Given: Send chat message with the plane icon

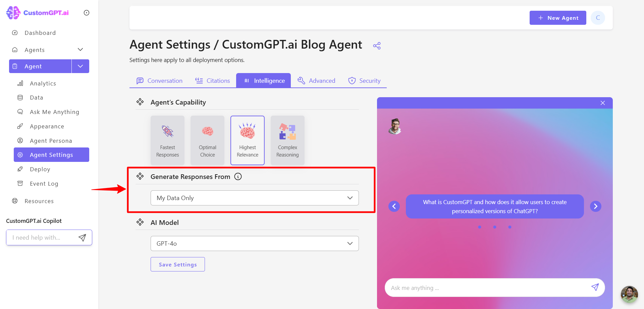Looking at the screenshot, I should point(595,287).
